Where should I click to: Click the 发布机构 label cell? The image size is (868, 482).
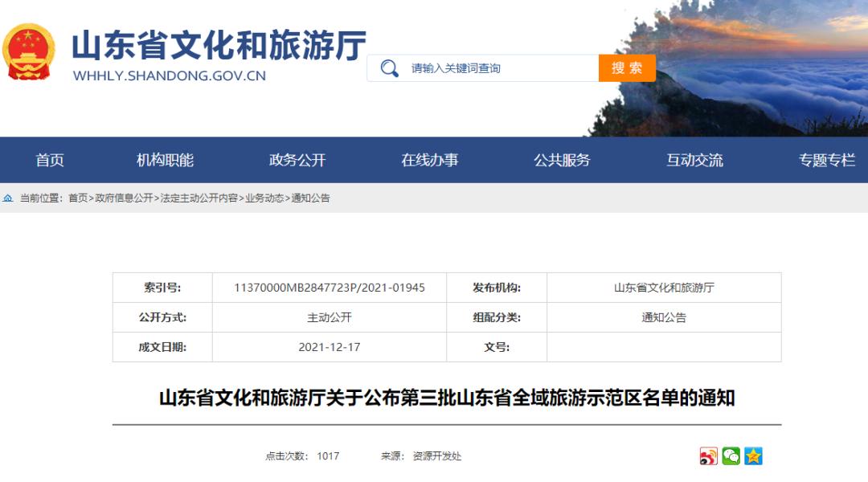tap(497, 288)
